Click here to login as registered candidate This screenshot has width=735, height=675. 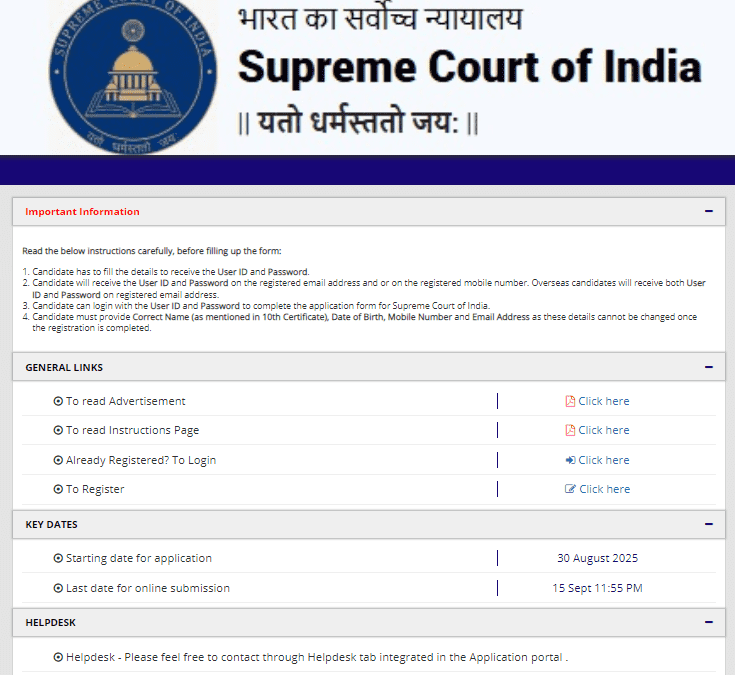[x=604, y=460]
